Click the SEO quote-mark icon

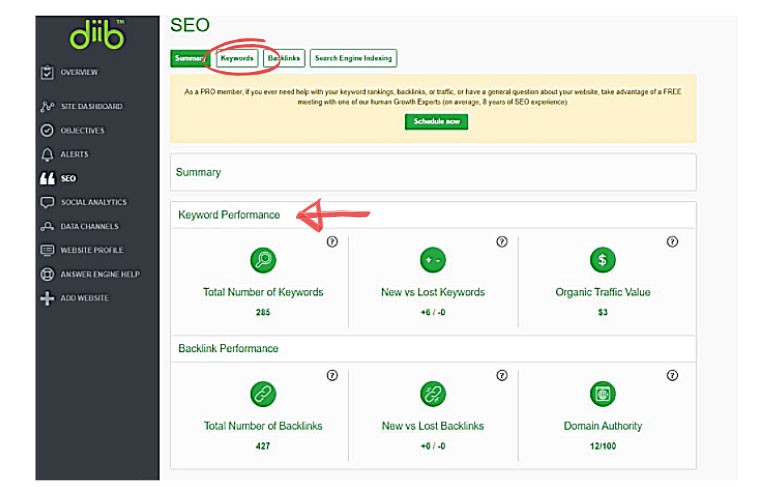(47, 178)
